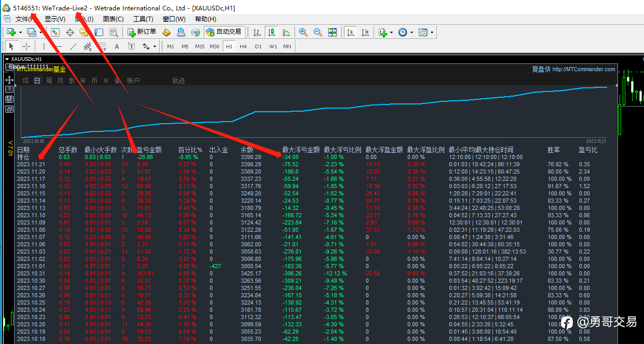The width and height of the screenshot is (644, 344).
Task: Select the crosshair tool
Action: tap(26, 46)
